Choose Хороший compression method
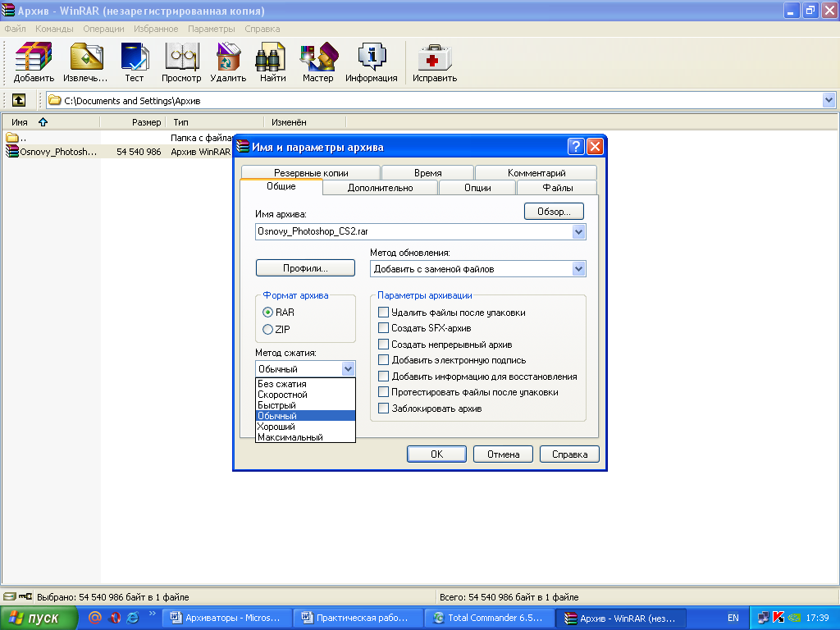 [x=305, y=427]
